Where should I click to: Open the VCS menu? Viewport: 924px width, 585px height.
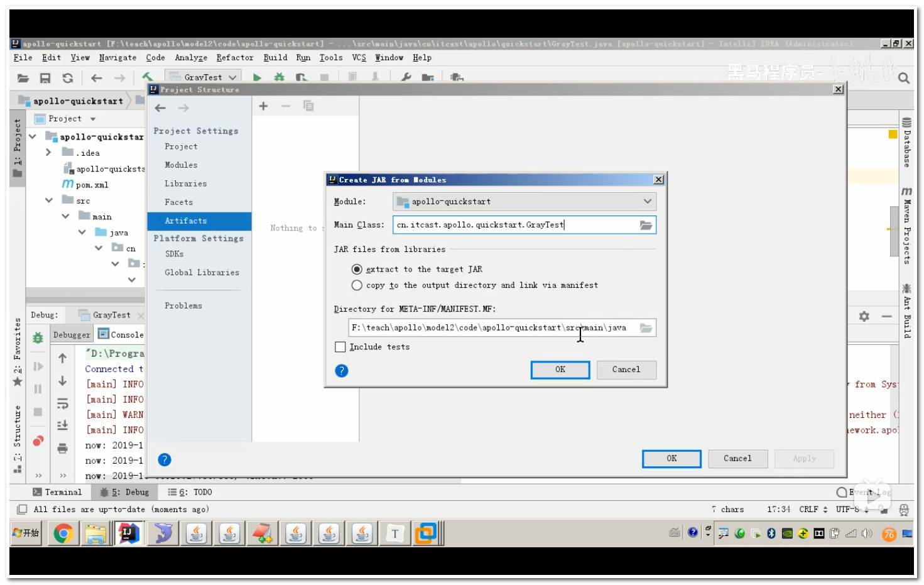(359, 58)
